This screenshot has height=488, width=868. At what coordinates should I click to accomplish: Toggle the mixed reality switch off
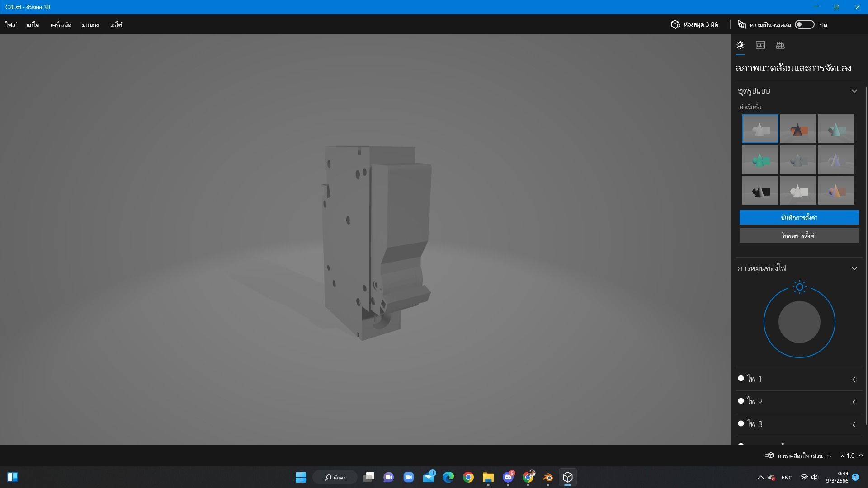coord(804,24)
